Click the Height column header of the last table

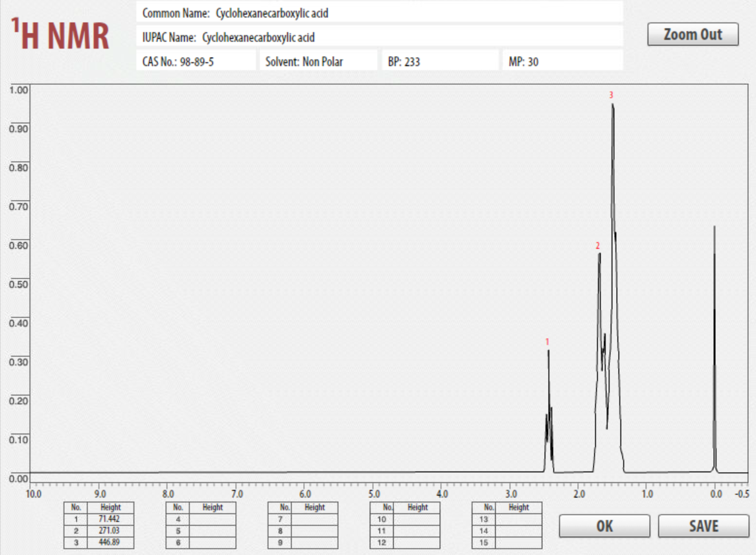click(518, 508)
